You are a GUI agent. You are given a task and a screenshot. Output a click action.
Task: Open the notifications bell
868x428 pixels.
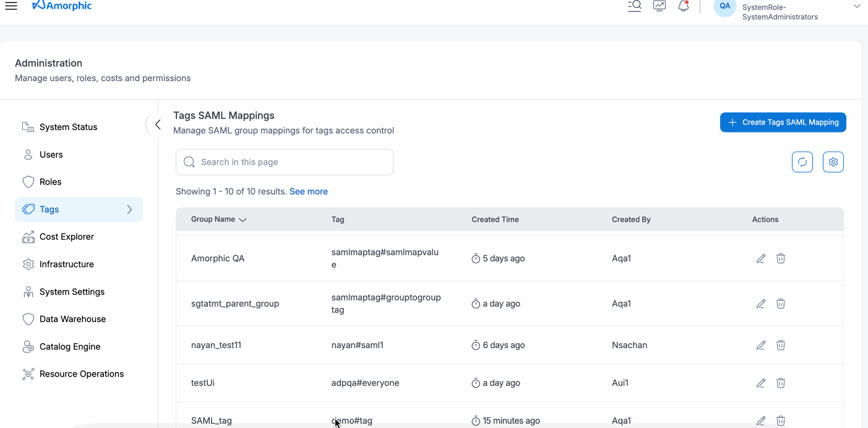coord(683,6)
